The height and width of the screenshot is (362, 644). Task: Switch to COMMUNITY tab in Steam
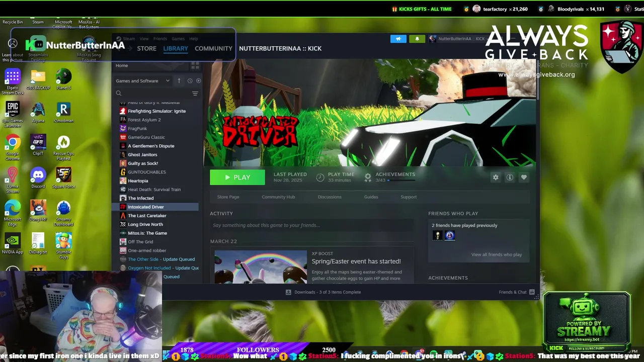[213, 48]
